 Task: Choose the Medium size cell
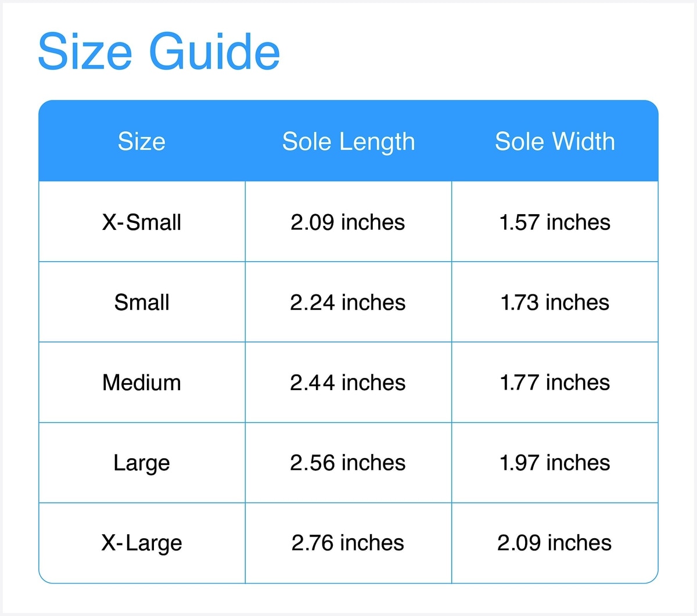pyautogui.click(x=142, y=383)
